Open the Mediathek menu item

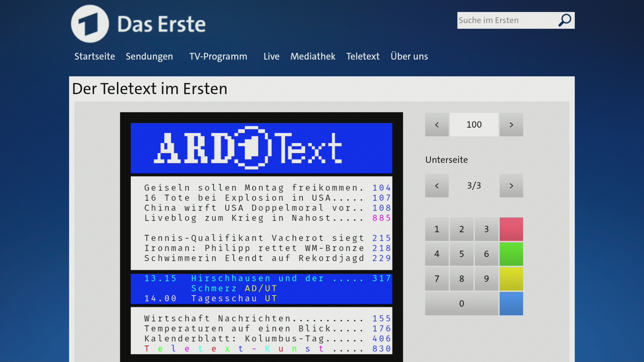pyautogui.click(x=313, y=56)
